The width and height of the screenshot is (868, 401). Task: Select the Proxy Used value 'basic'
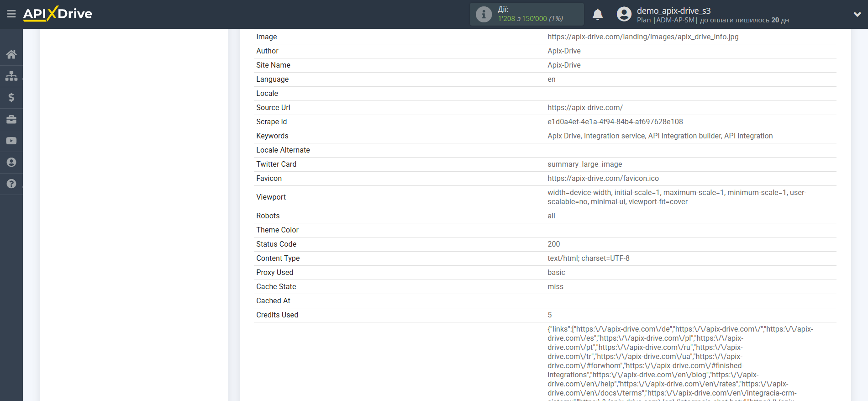(x=556, y=273)
